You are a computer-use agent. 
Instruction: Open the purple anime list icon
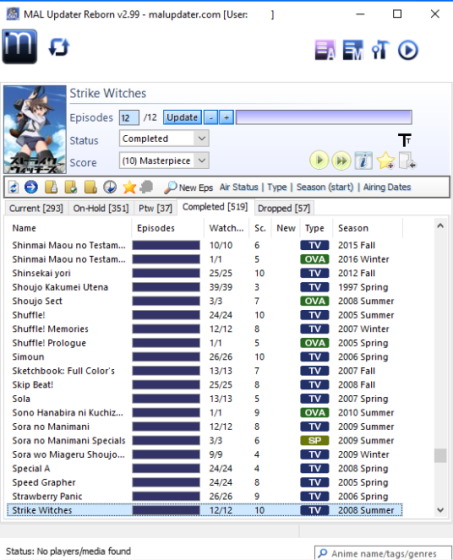325,50
